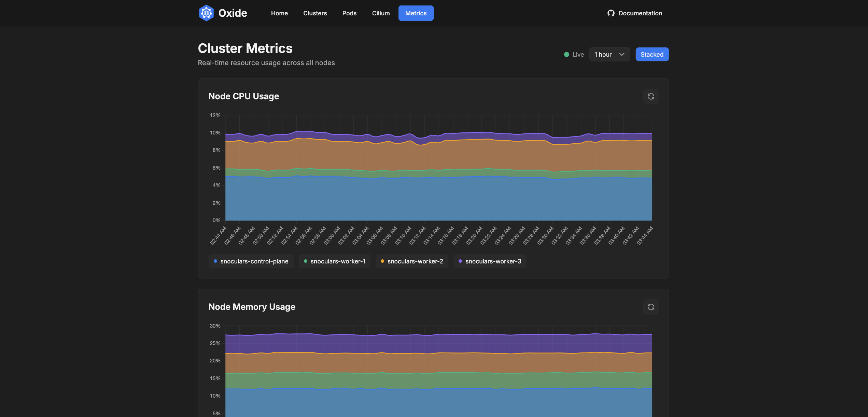Screen dimensions: 868x417
Task: Refresh the Node CPU Usage chart
Action: 651,97
